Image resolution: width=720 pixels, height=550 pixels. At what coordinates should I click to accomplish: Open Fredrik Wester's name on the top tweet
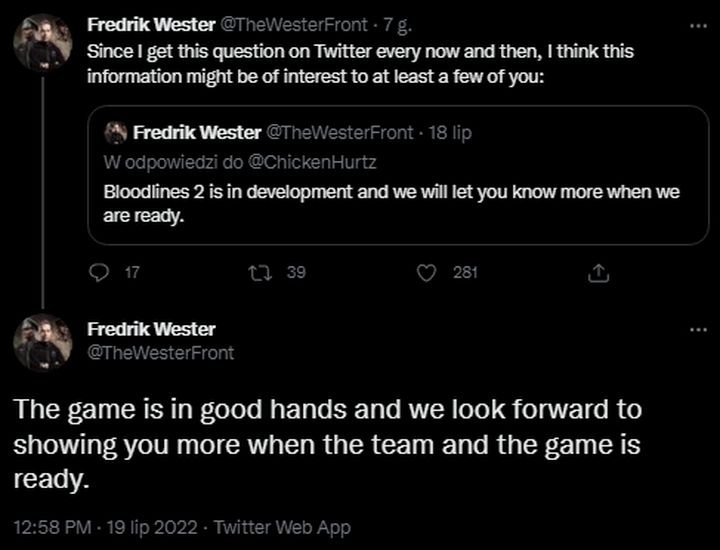151,25
